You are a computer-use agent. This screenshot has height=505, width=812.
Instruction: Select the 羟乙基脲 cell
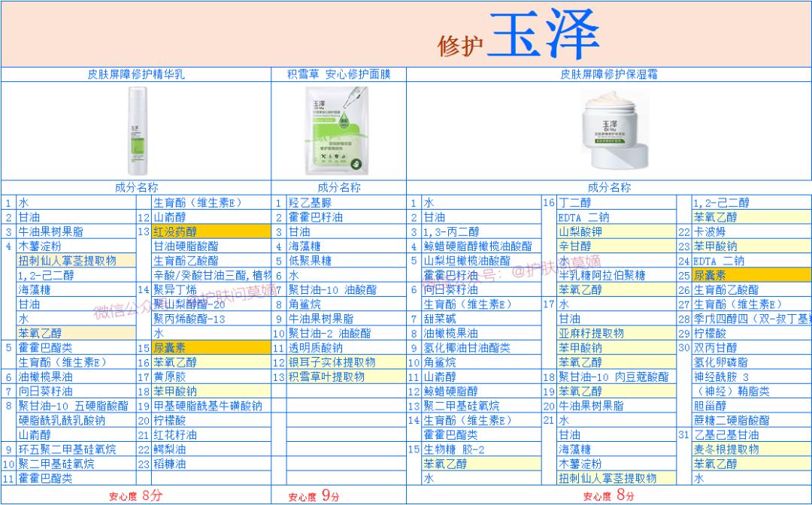click(x=347, y=202)
